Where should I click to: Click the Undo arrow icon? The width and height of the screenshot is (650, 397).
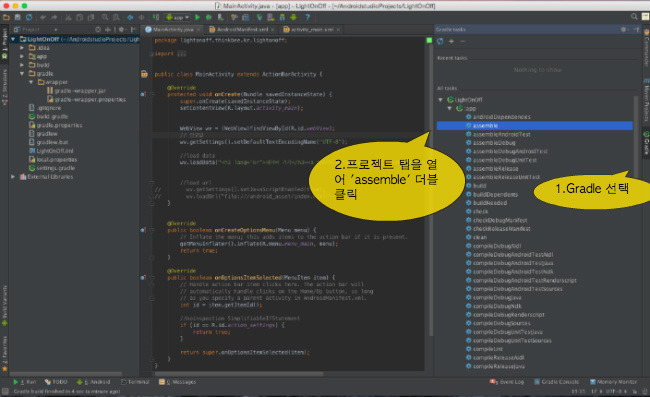(x=43, y=17)
